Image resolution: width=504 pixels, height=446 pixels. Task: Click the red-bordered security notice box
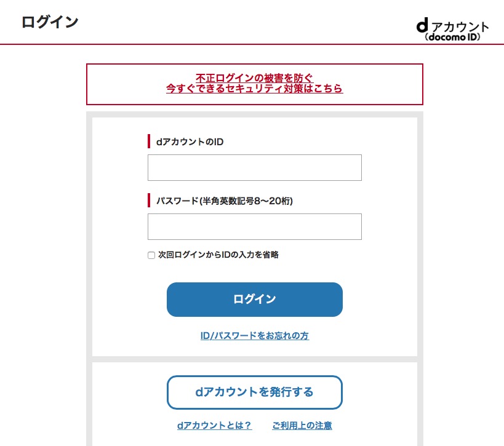(255, 84)
